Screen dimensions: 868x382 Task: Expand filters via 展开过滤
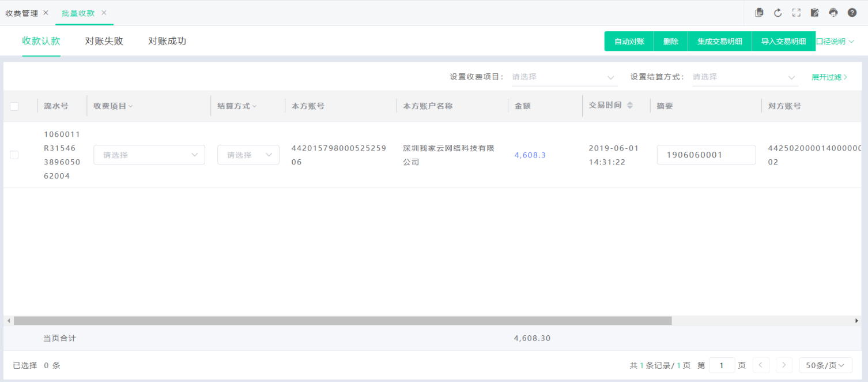(x=829, y=77)
